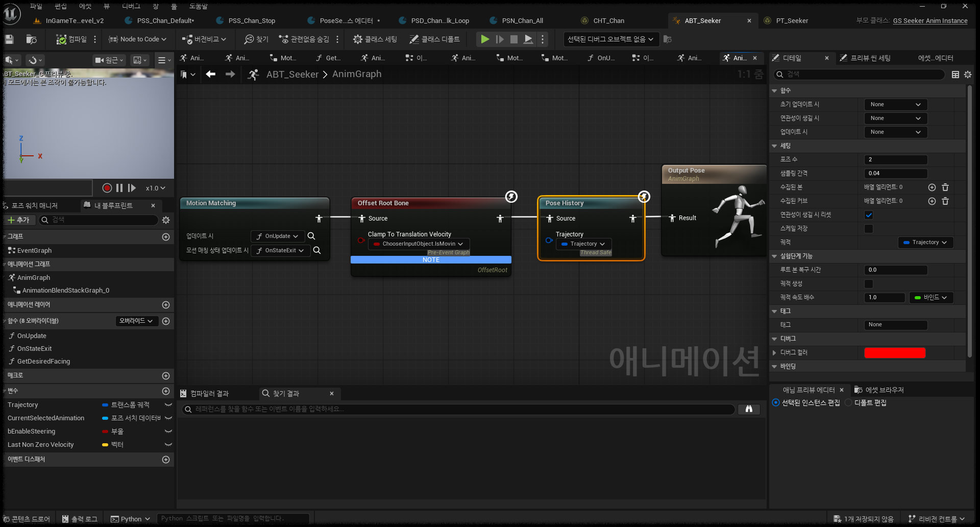The height and width of the screenshot is (527, 980).
Task: Toggle 연관성이 생길 시 리셋 checkbox
Action: point(869,215)
